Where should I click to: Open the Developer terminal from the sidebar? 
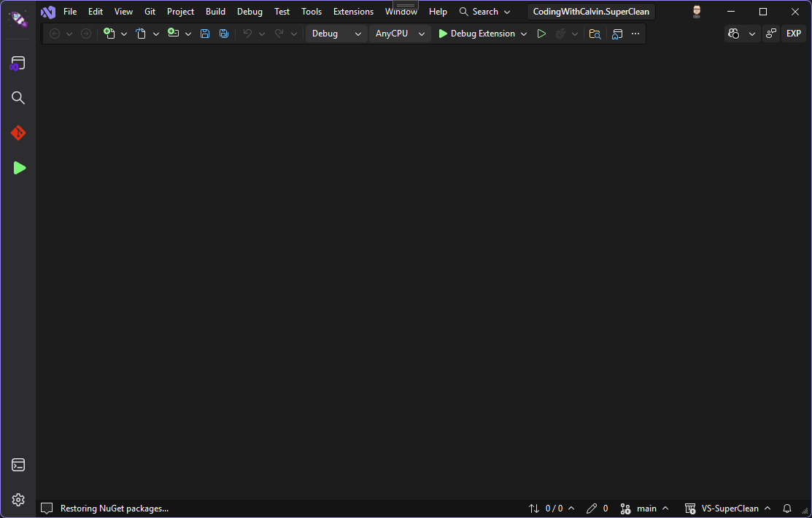click(18, 465)
